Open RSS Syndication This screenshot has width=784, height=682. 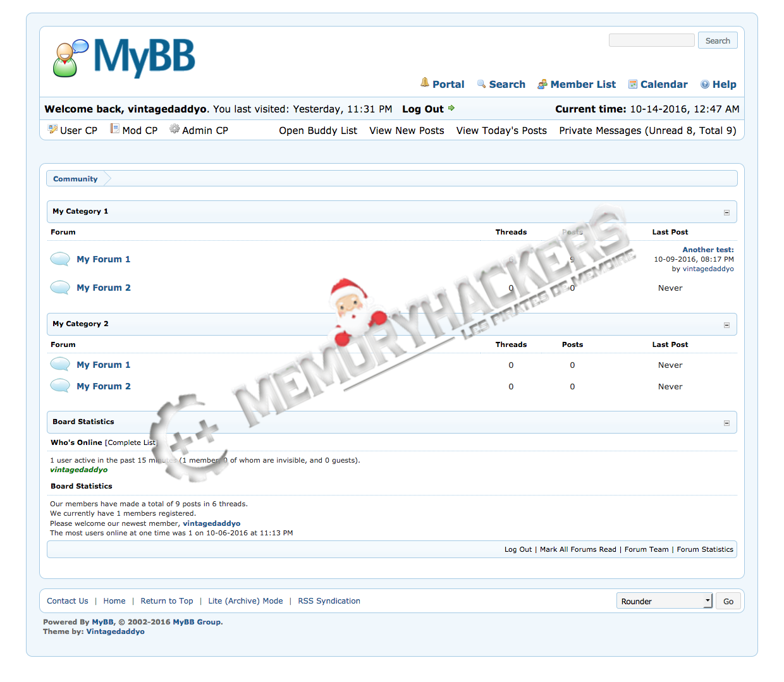[329, 601]
